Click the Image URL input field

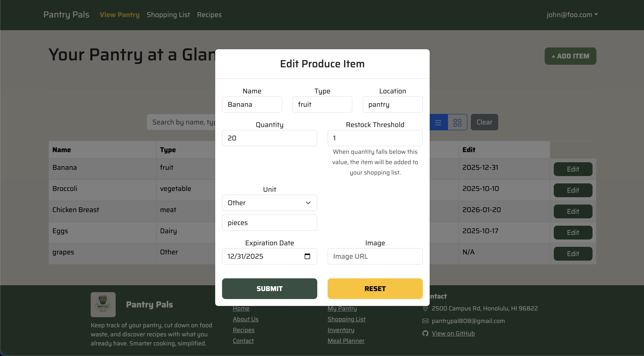[375, 256]
